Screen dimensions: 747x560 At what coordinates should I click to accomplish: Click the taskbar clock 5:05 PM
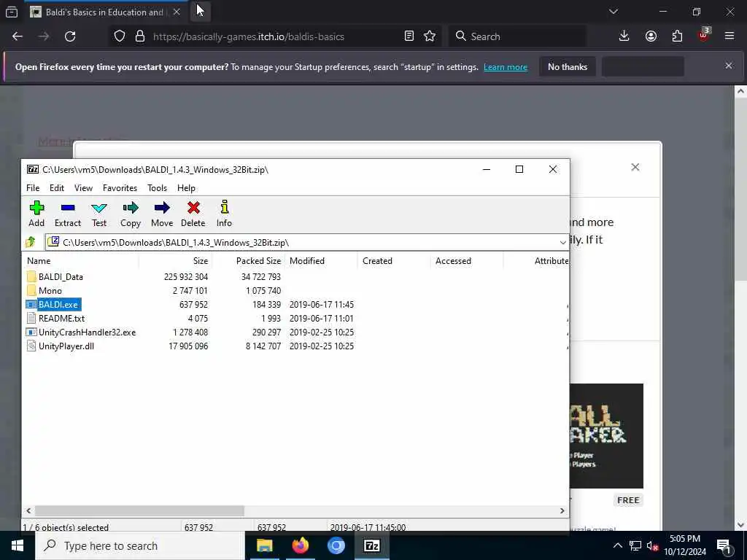click(684, 539)
